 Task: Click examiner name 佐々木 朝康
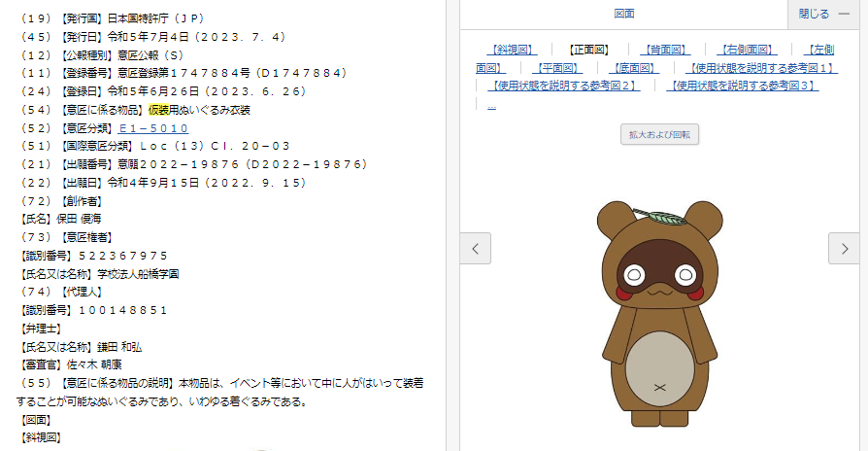click(x=94, y=364)
